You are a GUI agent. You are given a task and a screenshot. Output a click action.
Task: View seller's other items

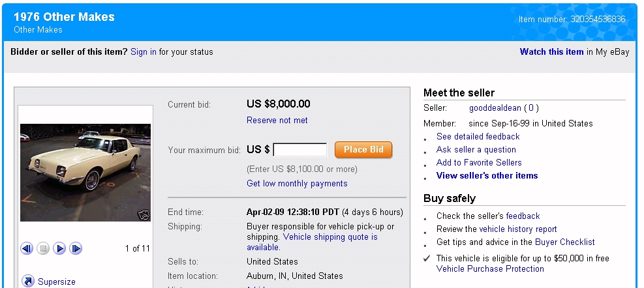487,176
